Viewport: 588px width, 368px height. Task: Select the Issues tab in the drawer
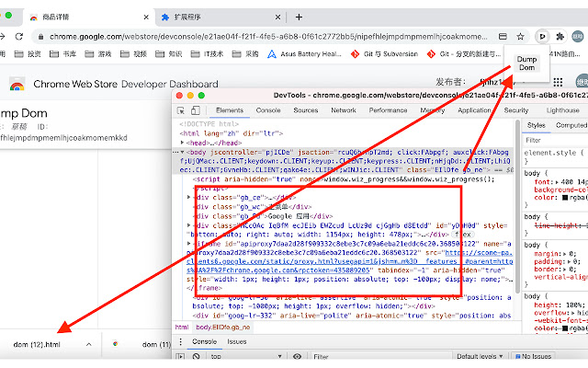tap(237, 341)
